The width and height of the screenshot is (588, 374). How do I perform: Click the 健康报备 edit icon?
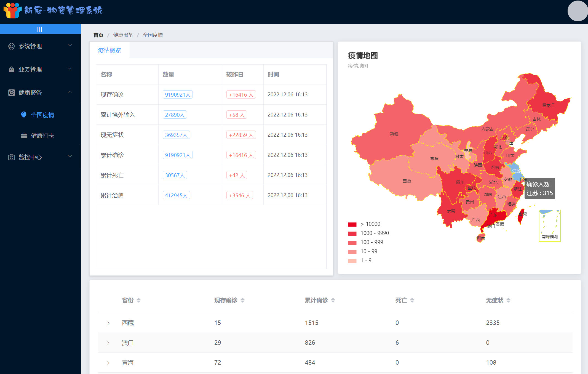click(12, 93)
